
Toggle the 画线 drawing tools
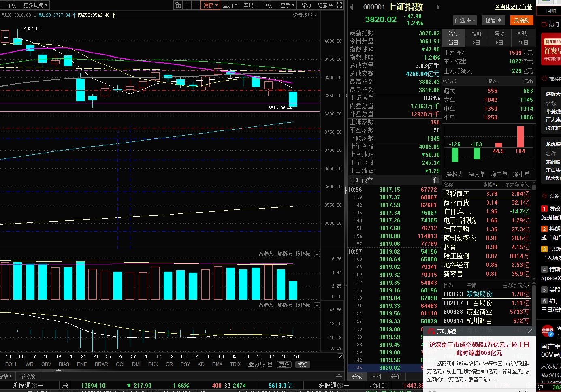pos(267,5)
